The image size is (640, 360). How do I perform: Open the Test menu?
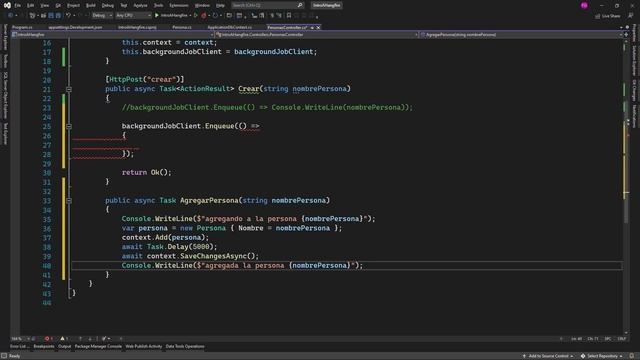124,5
